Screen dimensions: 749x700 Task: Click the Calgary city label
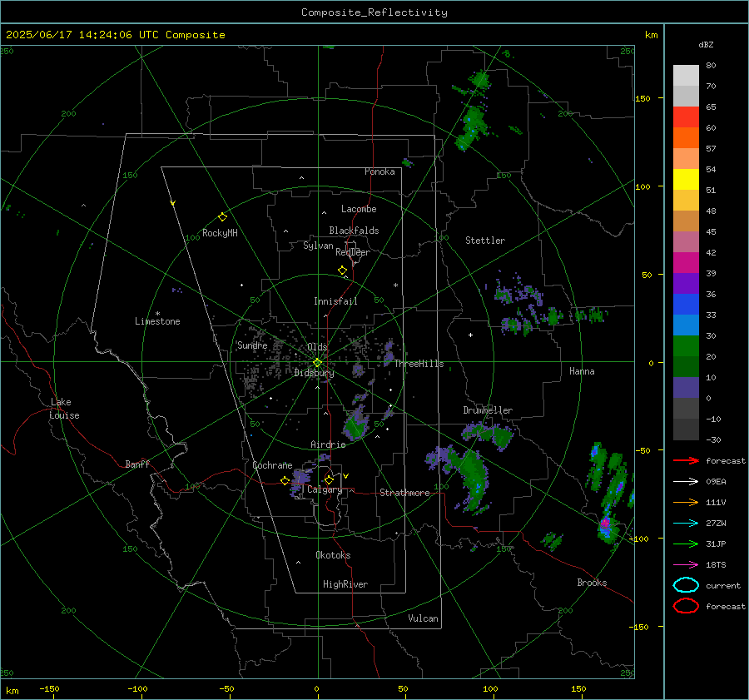pos(325,489)
